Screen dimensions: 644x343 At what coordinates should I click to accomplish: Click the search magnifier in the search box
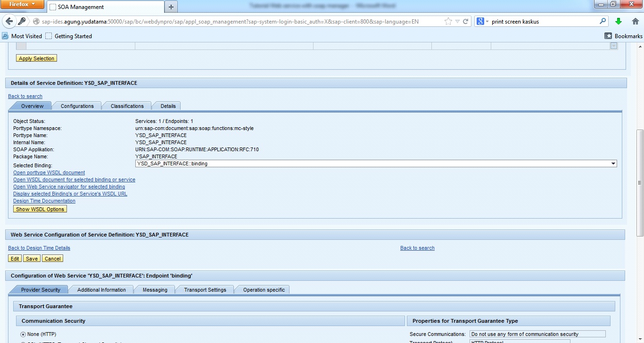[603, 21]
